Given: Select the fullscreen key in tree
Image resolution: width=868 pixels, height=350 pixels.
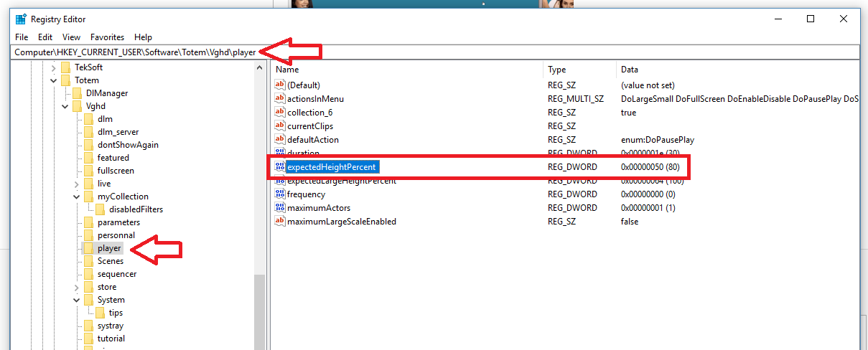Looking at the screenshot, I should coord(116,171).
